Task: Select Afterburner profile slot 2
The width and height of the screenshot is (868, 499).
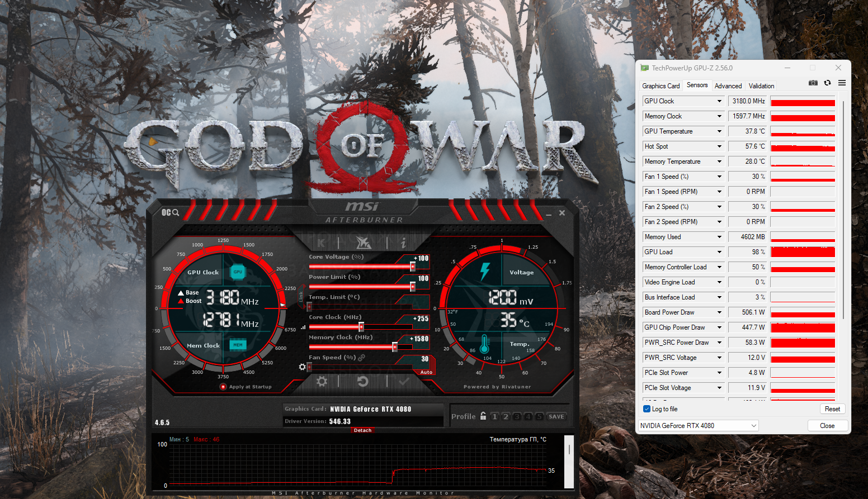Action: coord(506,417)
